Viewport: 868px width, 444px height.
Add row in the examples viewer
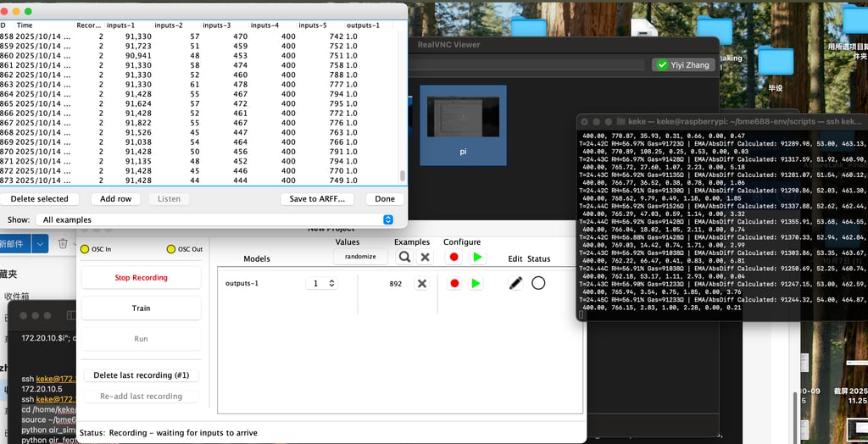pos(115,199)
